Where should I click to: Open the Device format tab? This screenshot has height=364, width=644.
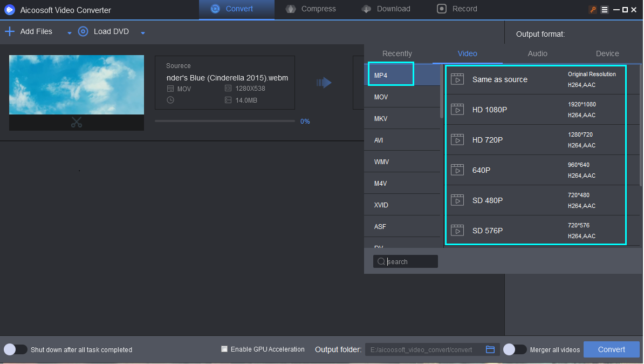coord(607,53)
